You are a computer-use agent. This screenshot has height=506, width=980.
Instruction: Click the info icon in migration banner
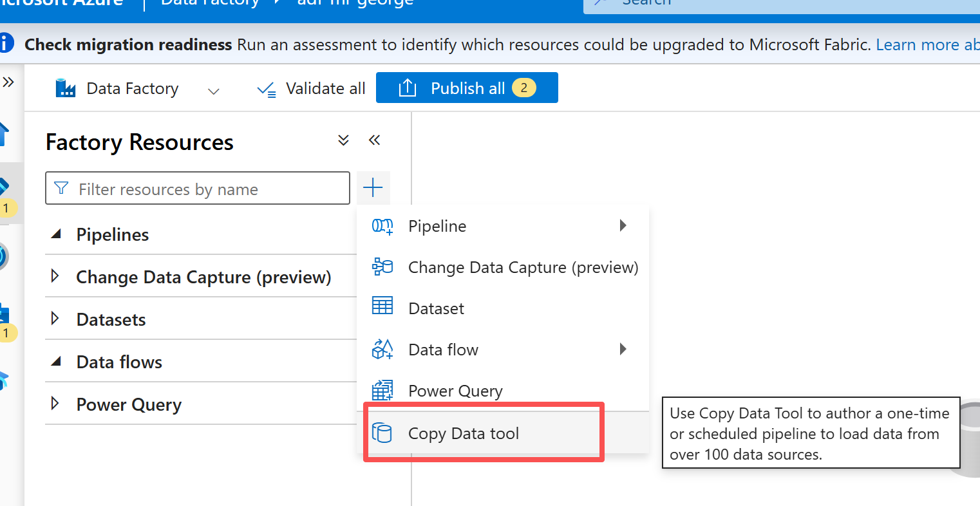pyautogui.click(x=6, y=44)
